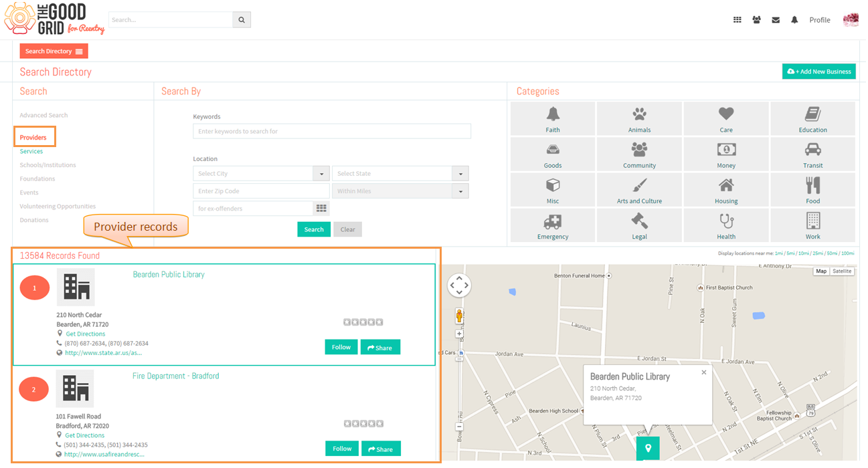The height and width of the screenshot is (468, 868).
Task: Select Volunteering Opportunities in sidebar
Action: pos(58,207)
